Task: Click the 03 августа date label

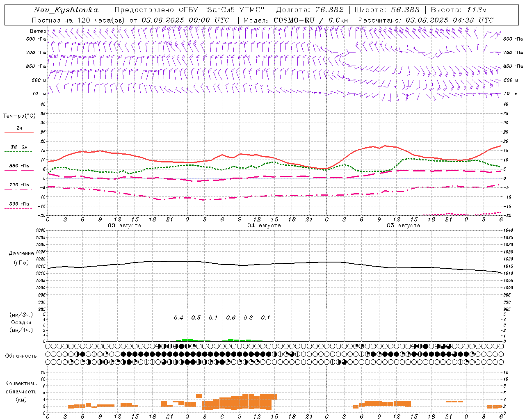Action: point(125,226)
